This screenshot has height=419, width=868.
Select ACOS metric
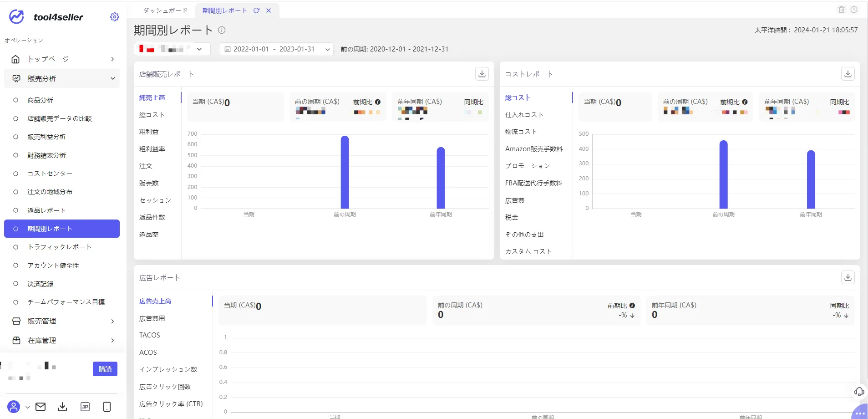(148, 353)
